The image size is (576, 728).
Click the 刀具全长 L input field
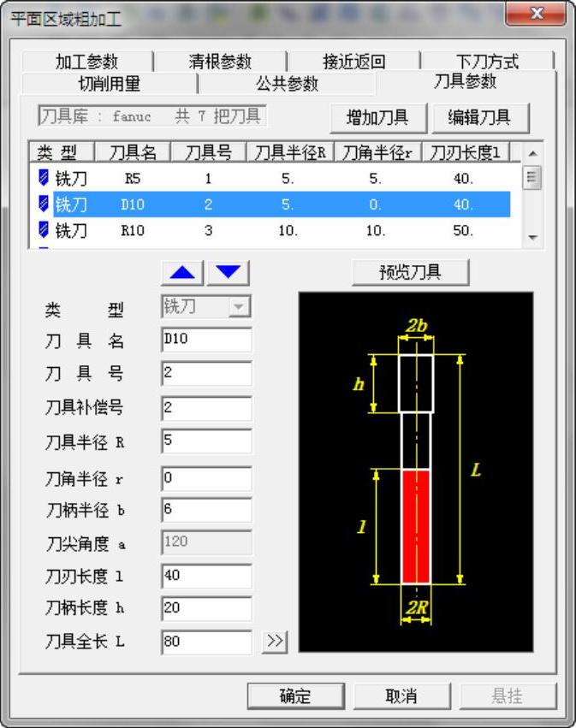(206, 642)
